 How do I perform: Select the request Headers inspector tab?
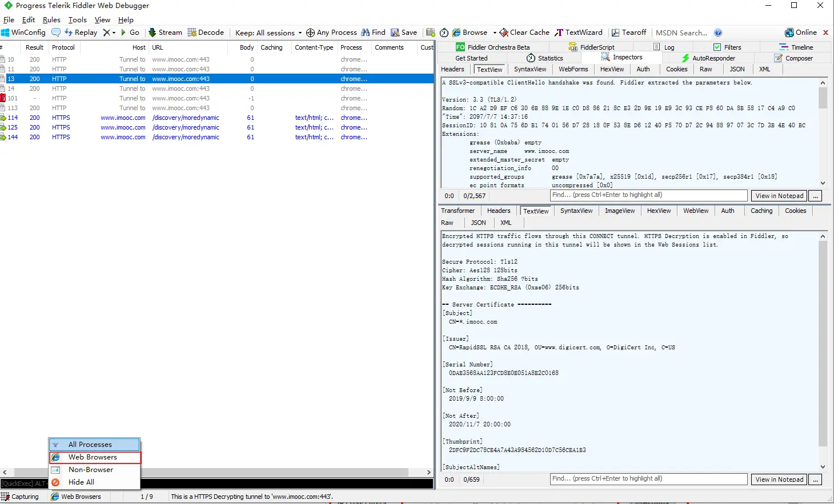tap(452, 69)
